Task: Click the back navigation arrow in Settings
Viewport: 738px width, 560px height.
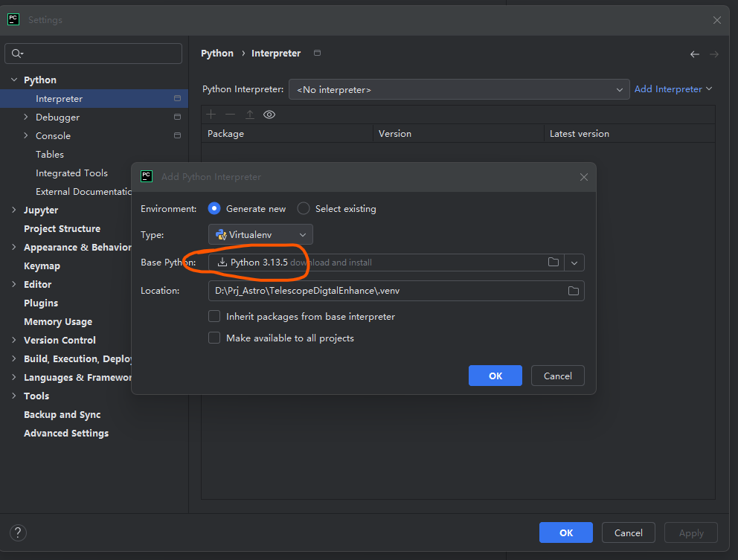Action: (695, 54)
